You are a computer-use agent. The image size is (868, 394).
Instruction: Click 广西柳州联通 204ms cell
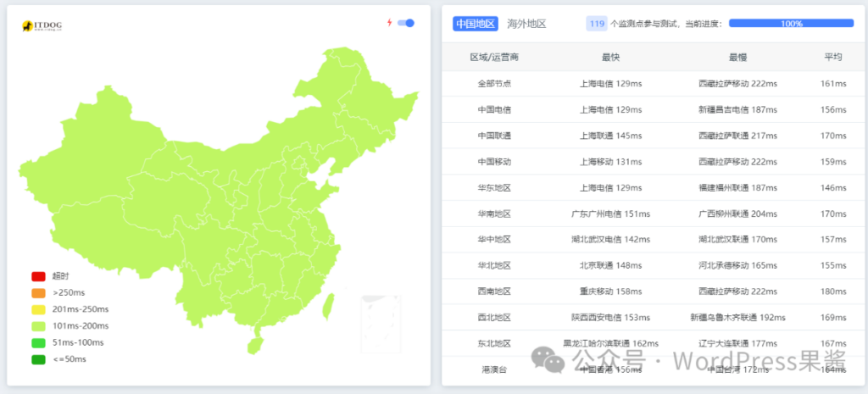click(x=738, y=214)
